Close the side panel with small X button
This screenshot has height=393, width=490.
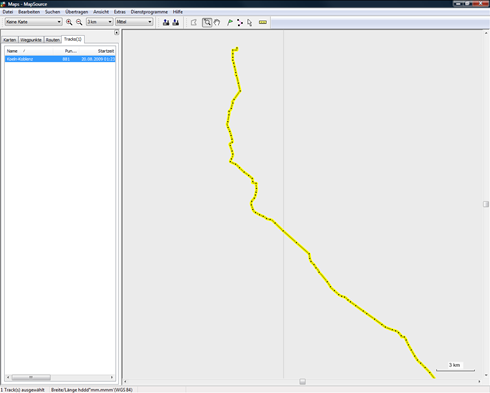click(116, 32)
